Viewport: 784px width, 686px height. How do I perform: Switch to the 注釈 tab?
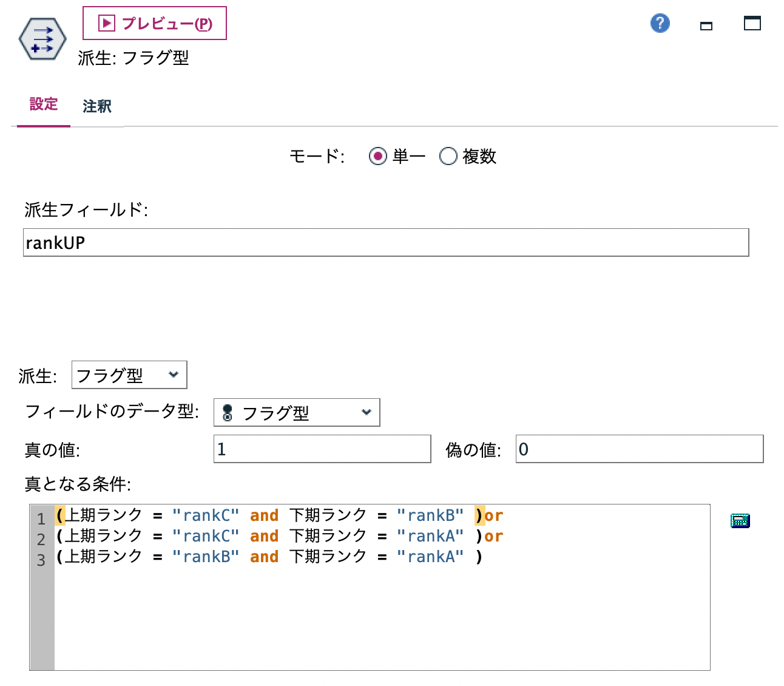pos(96,106)
